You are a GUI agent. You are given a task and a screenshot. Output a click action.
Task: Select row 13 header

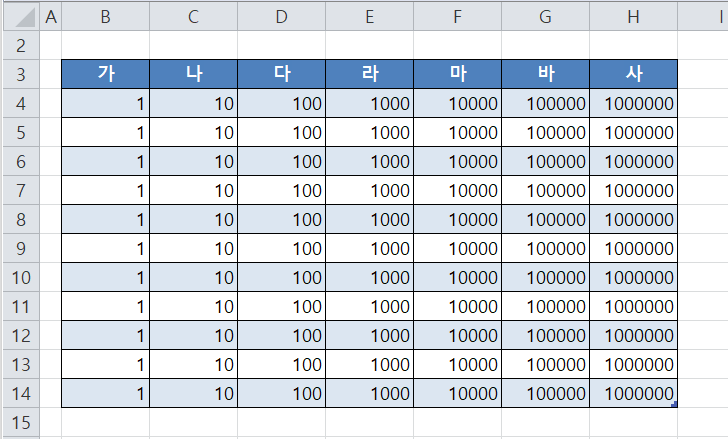coord(21,364)
